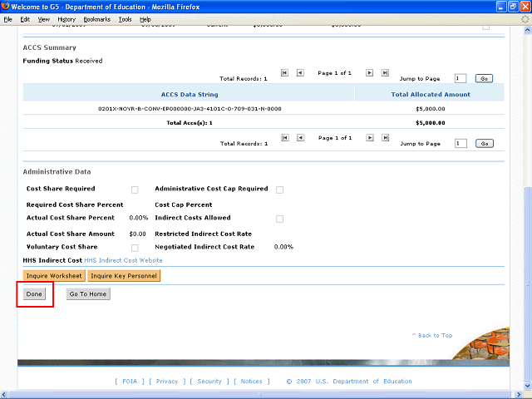Image resolution: width=532 pixels, height=399 pixels.
Task: Click the Total Accs(s): 1 text
Action: (x=190, y=122)
